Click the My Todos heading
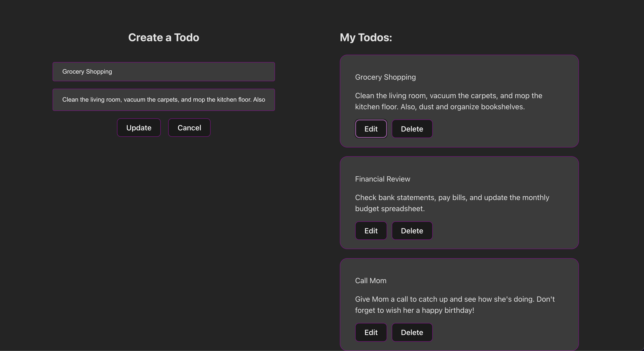 pyautogui.click(x=366, y=38)
